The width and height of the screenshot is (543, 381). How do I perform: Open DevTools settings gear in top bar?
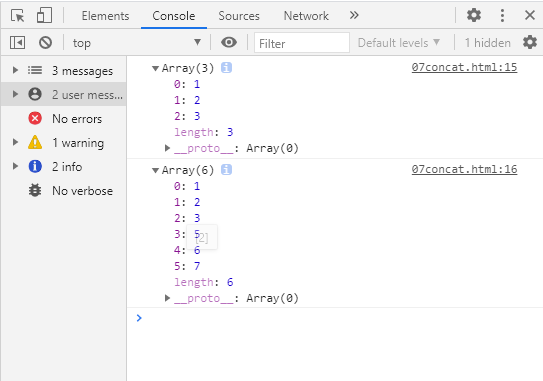pyautogui.click(x=474, y=15)
